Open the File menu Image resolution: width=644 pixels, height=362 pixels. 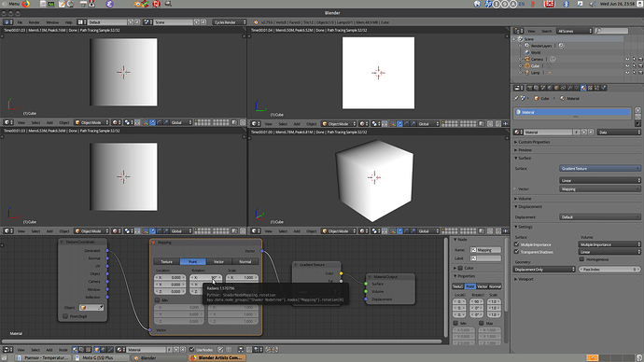tap(20, 22)
